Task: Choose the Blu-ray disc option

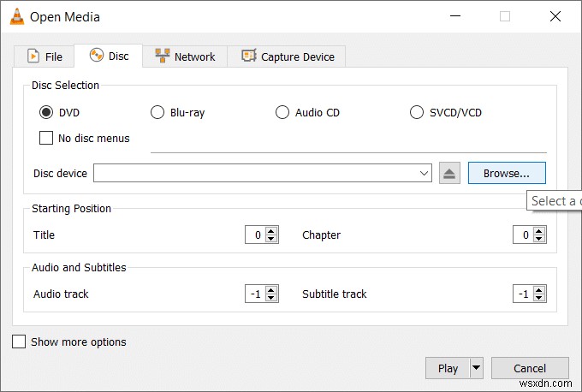Action: tap(157, 112)
